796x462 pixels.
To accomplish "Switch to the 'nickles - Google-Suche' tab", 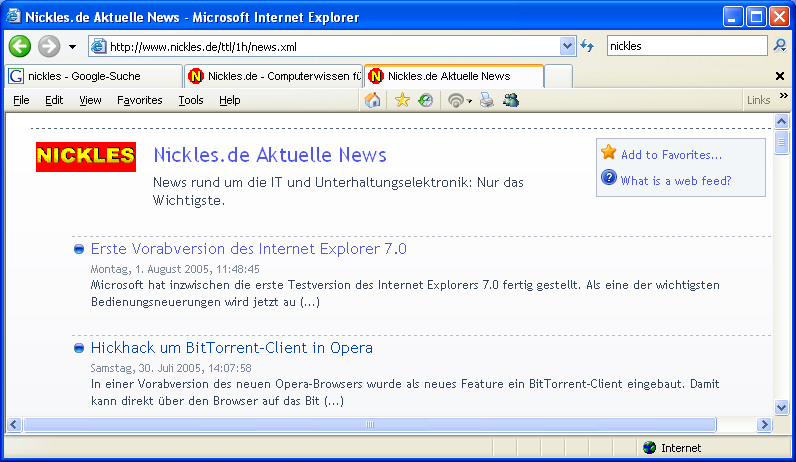I will click(x=93, y=76).
